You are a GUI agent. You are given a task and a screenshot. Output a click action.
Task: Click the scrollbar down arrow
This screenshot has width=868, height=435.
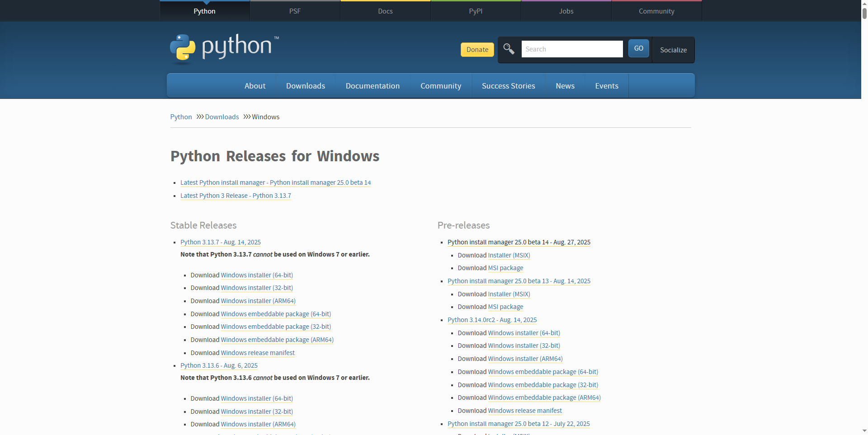(x=864, y=431)
